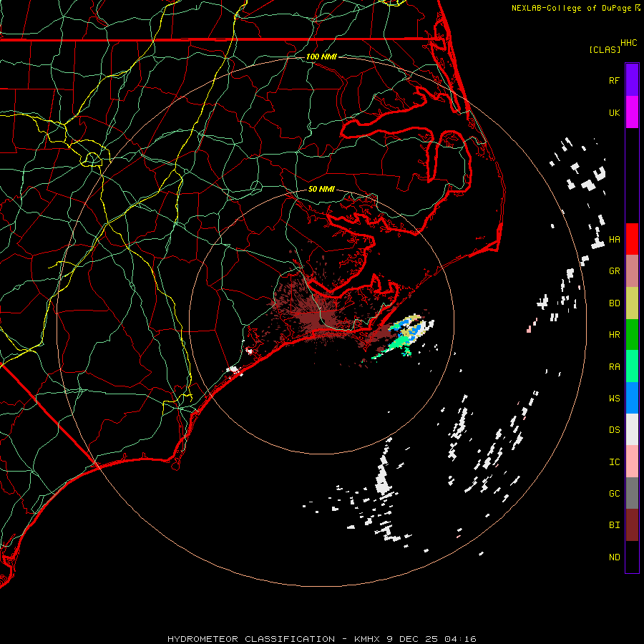644x644 pixels.
Task: Select the GR pinkish-brown color swatch
Action: (632, 271)
